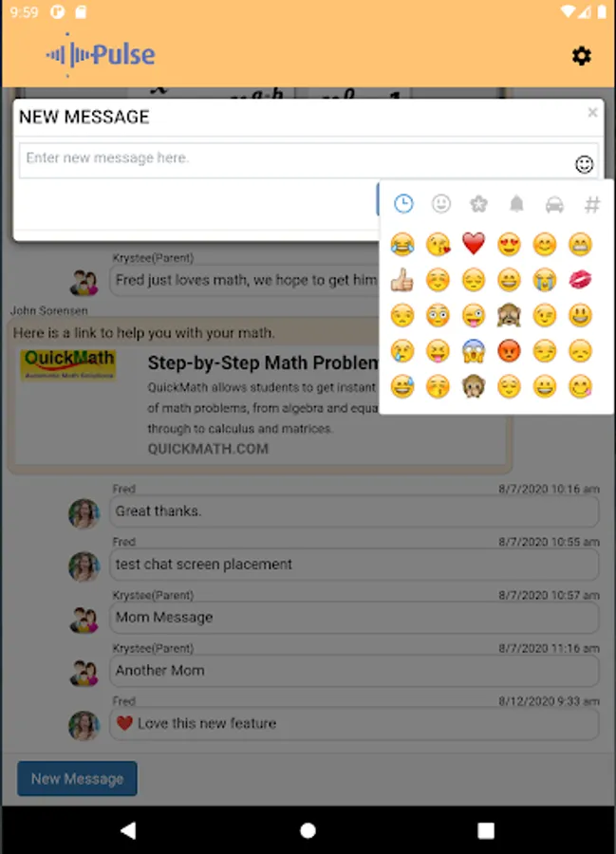Pick the tears of joy emoji
This screenshot has width=616, height=854.
tap(401, 244)
